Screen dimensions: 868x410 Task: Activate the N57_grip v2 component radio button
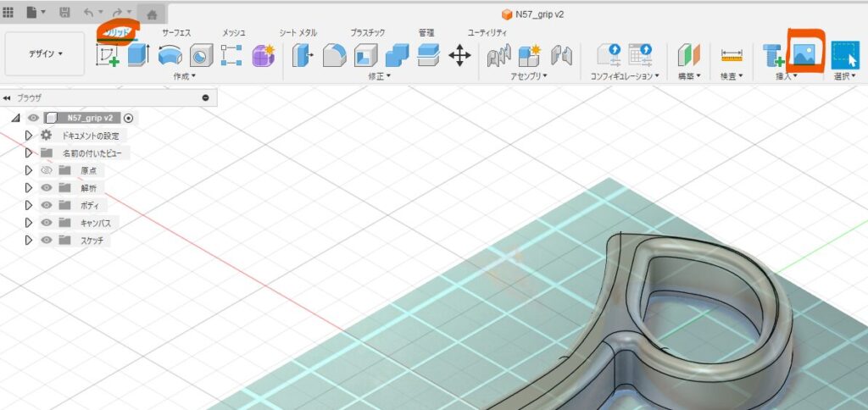point(128,118)
